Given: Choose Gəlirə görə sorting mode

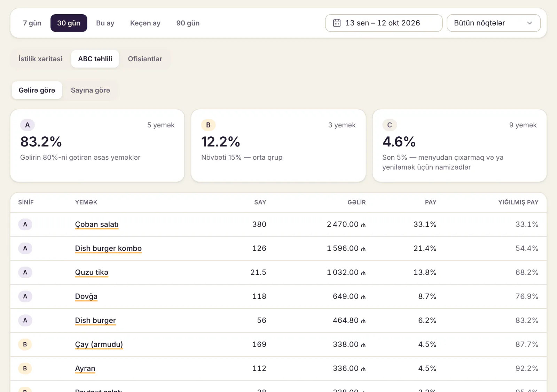Looking at the screenshot, I should pyautogui.click(x=37, y=90).
